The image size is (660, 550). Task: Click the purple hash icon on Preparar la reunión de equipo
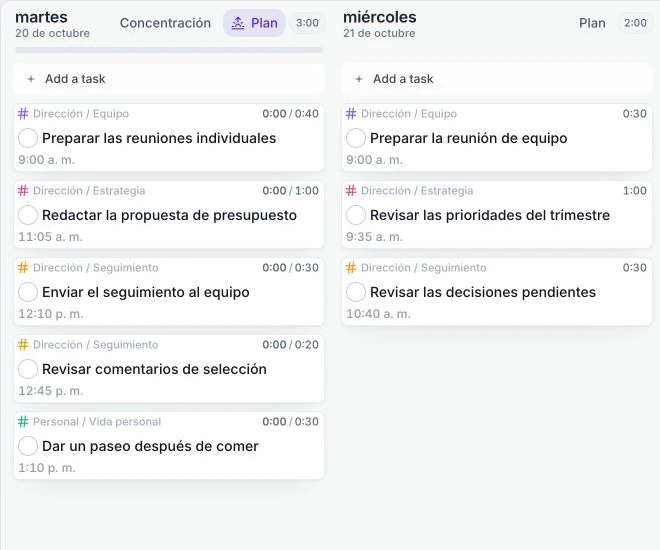[x=351, y=114]
